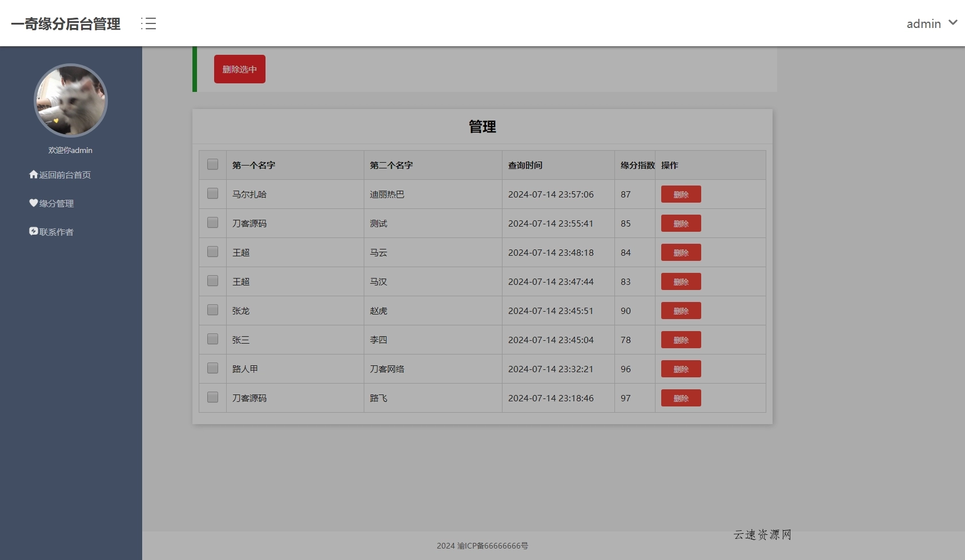Tick the select-all checkbox in table header

(x=212, y=164)
